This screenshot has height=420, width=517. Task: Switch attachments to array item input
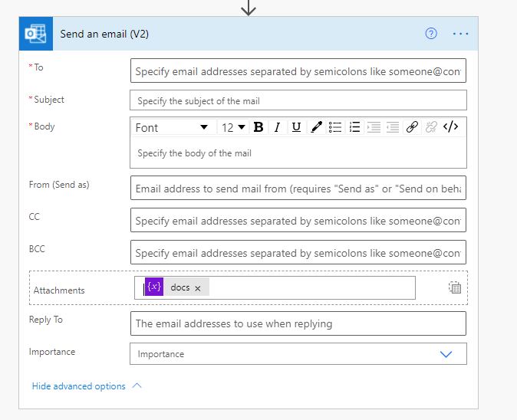click(455, 287)
